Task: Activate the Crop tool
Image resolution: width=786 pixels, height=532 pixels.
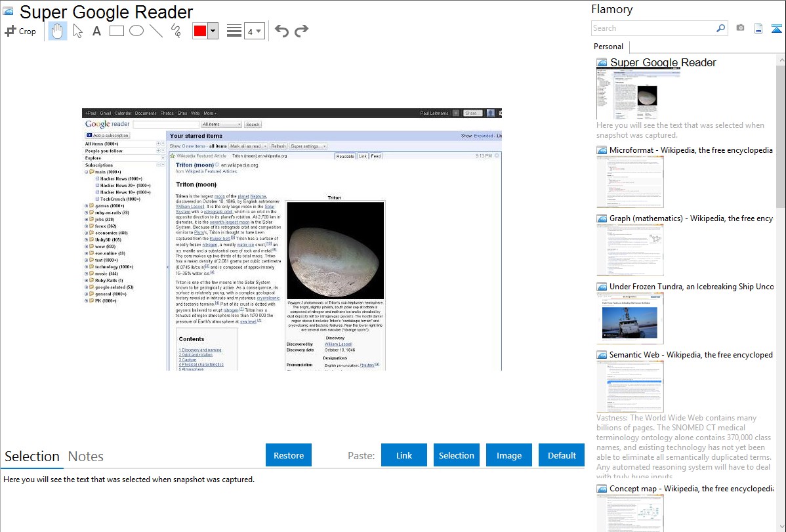Action: pyautogui.click(x=20, y=31)
